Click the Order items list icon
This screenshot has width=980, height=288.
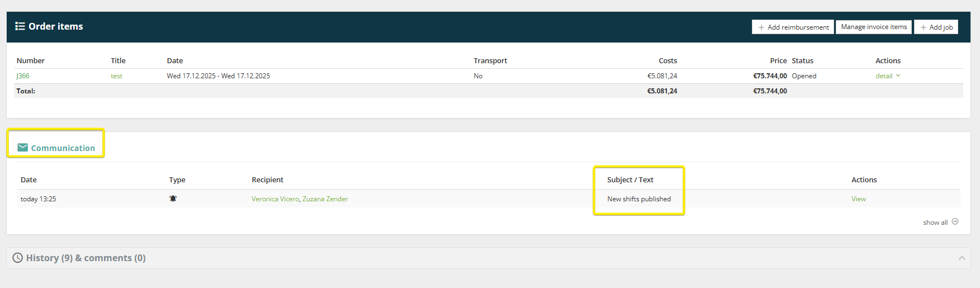20,26
